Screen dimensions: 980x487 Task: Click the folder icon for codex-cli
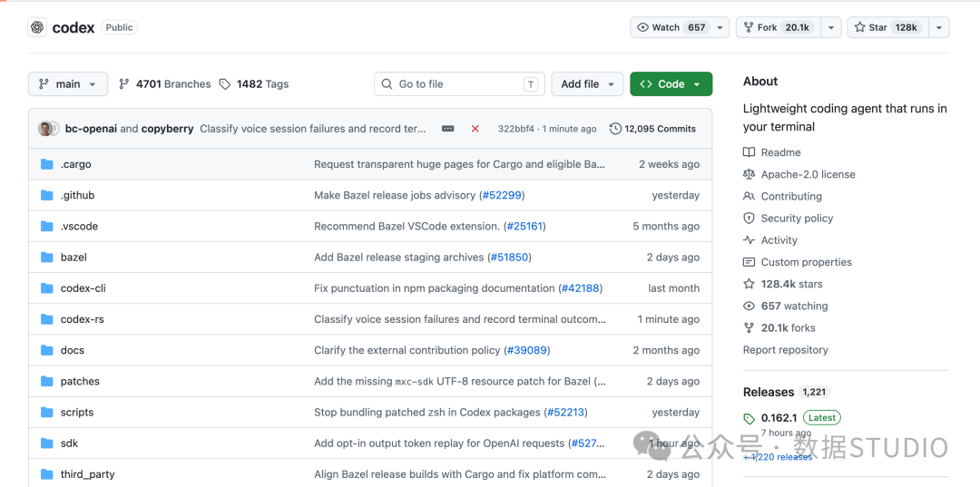(x=47, y=288)
